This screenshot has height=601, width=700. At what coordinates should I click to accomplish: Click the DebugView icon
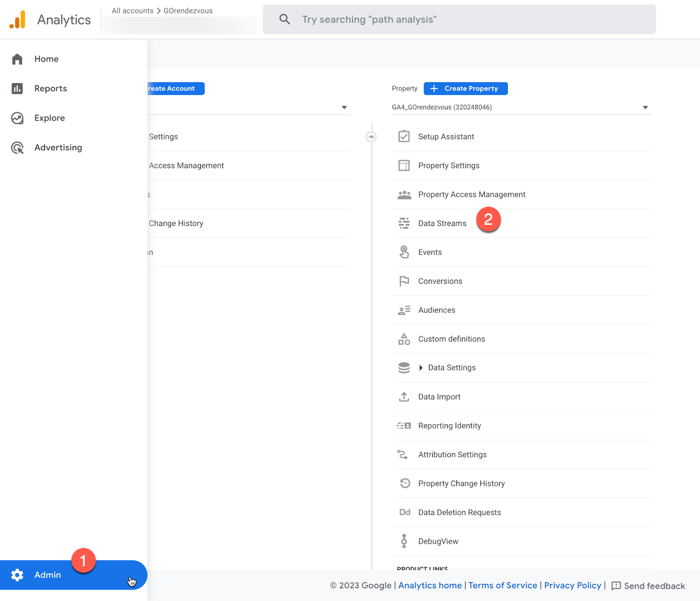click(x=404, y=541)
